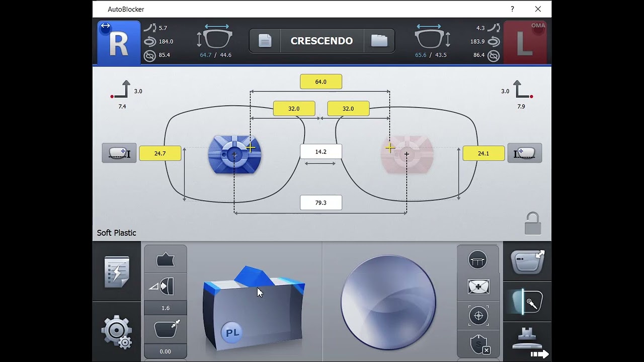The width and height of the screenshot is (644, 362).
Task: Click the rectangle with cross icon
Action: coord(478,287)
